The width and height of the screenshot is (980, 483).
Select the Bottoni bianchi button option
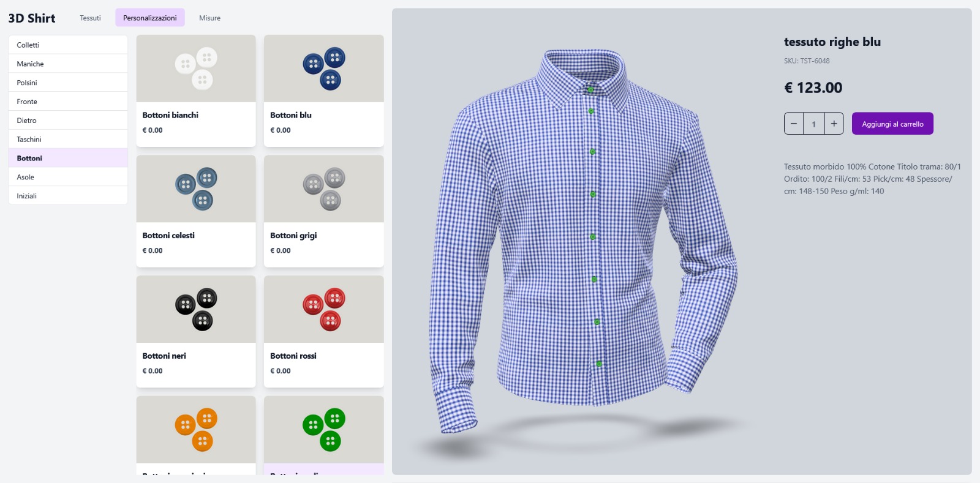click(196, 91)
